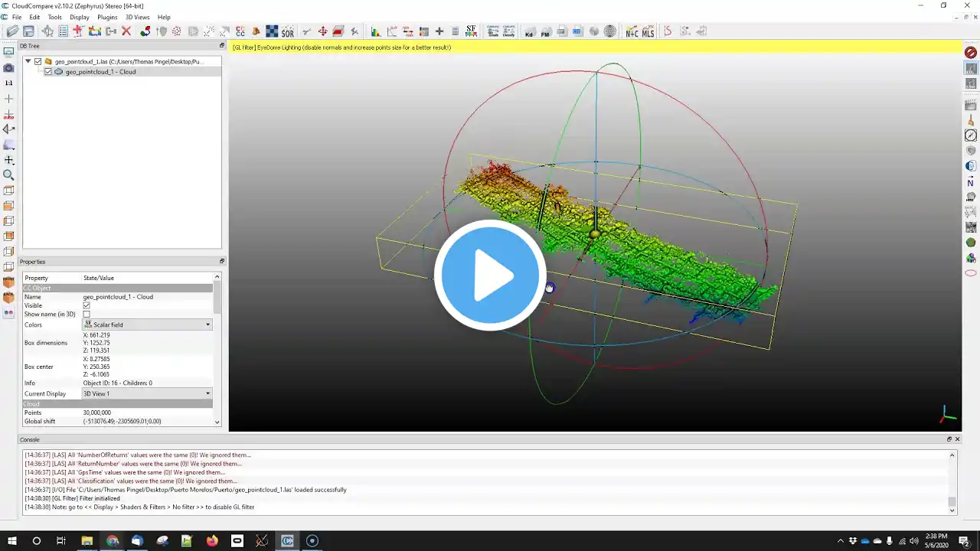Click the Windows Start button

coord(12,540)
